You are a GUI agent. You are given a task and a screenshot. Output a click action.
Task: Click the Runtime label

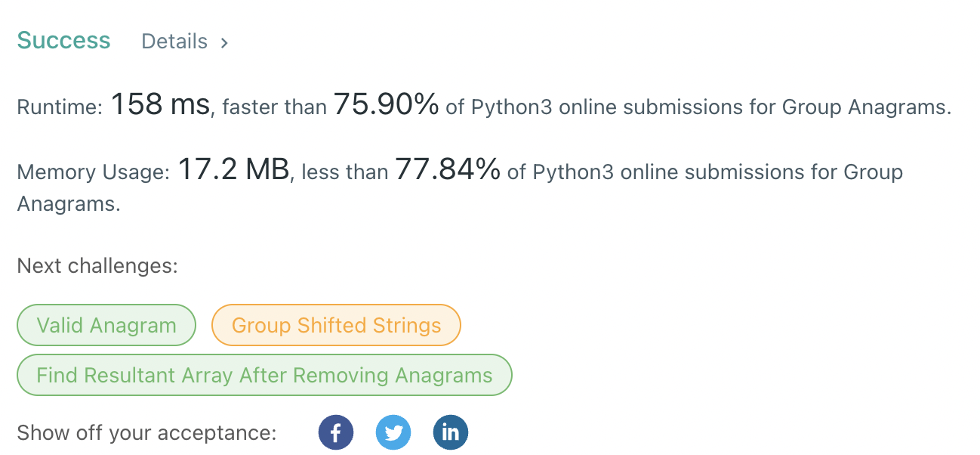pyautogui.click(x=59, y=107)
